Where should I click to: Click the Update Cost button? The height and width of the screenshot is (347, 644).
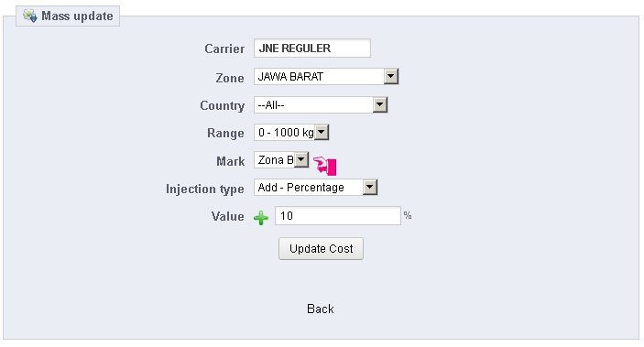(321, 248)
